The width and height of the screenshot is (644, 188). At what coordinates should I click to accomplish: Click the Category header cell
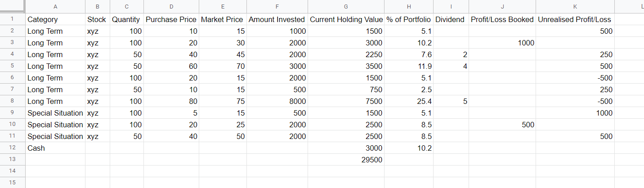55,19
